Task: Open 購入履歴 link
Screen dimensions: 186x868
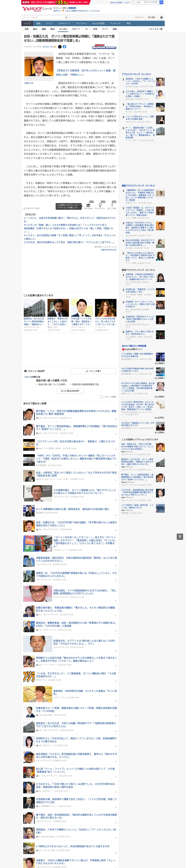Action: click(152, 18)
